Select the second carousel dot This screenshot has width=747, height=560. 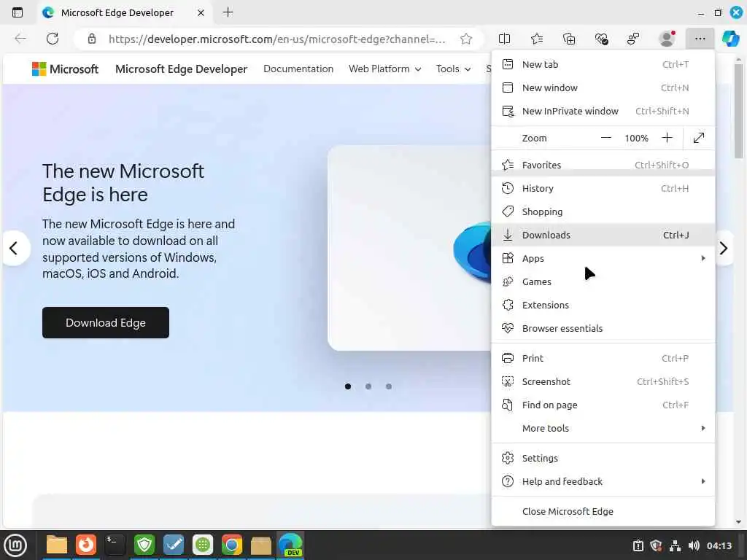[368, 386]
